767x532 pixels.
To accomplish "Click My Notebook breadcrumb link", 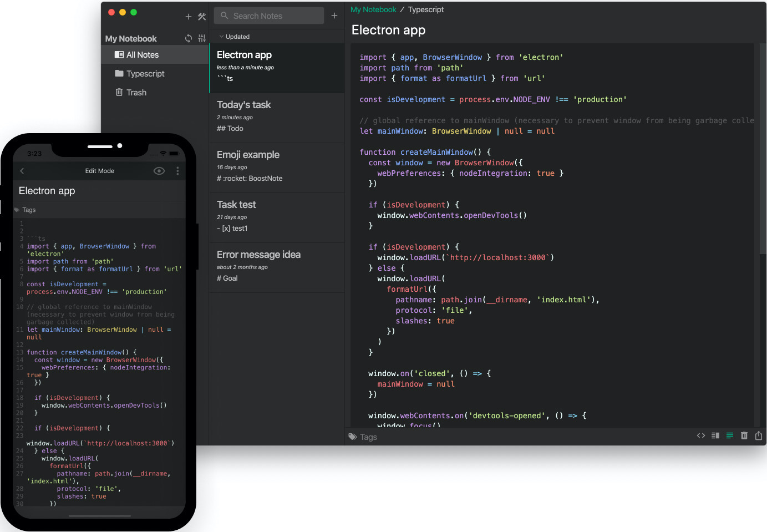I will pos(373,9).
